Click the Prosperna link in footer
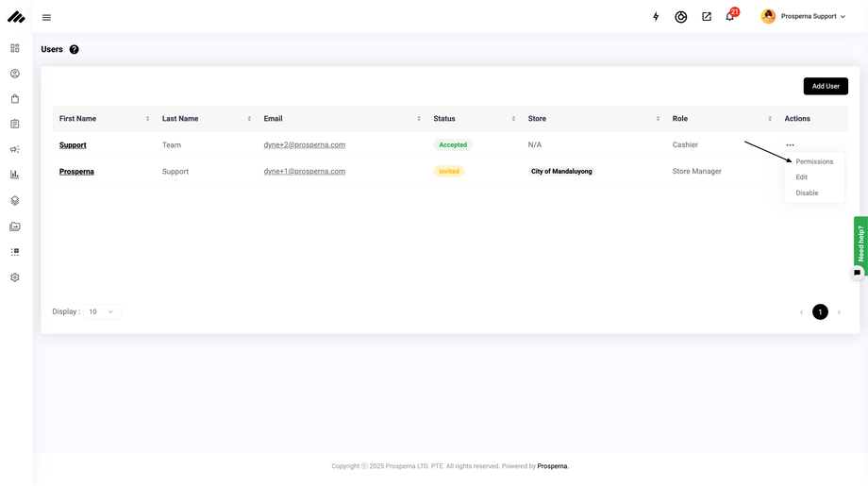The image size is (868, 486). [x=553, y=466]
